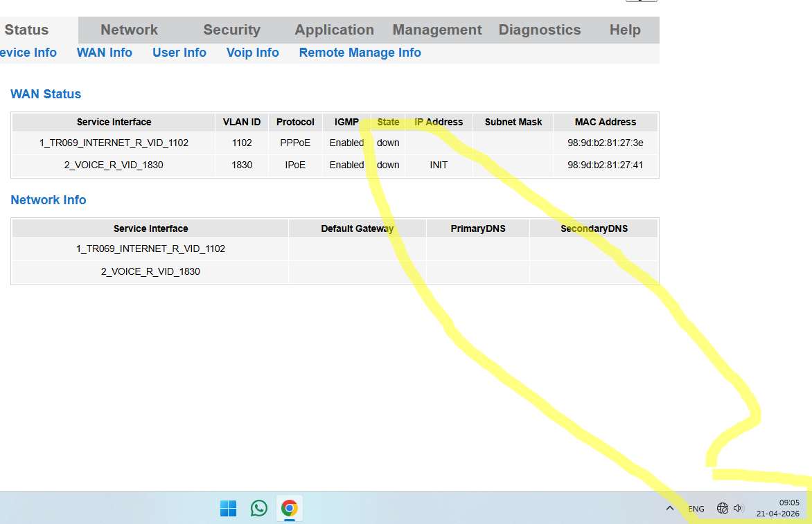812x524 pixels.
Task: Click 2_VOICE_R_VID_1830 in Network Info table
Action: pyautogui.click(x=151, y=271)
